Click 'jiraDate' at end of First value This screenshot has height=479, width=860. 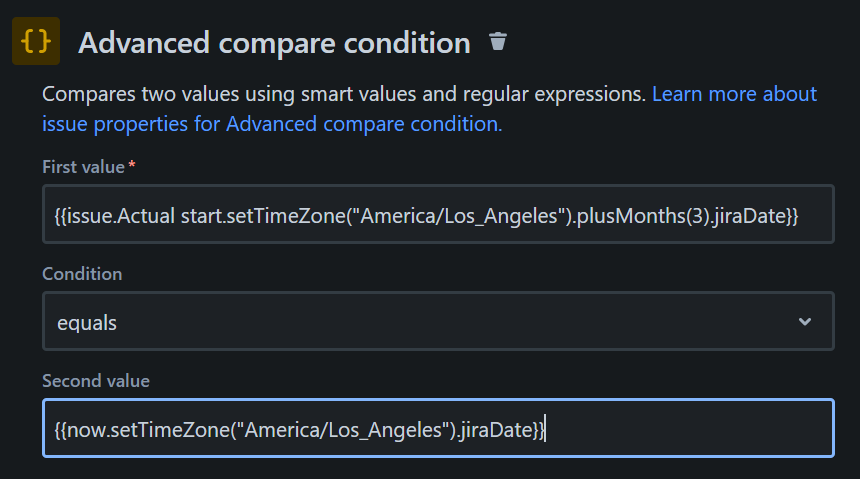click(x=751, y=215)
